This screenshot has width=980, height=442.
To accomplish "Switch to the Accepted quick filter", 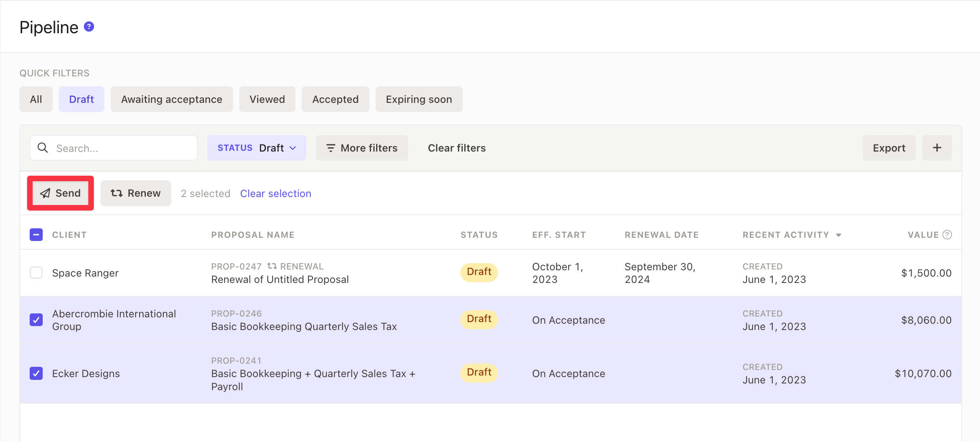I will (335, 99).
